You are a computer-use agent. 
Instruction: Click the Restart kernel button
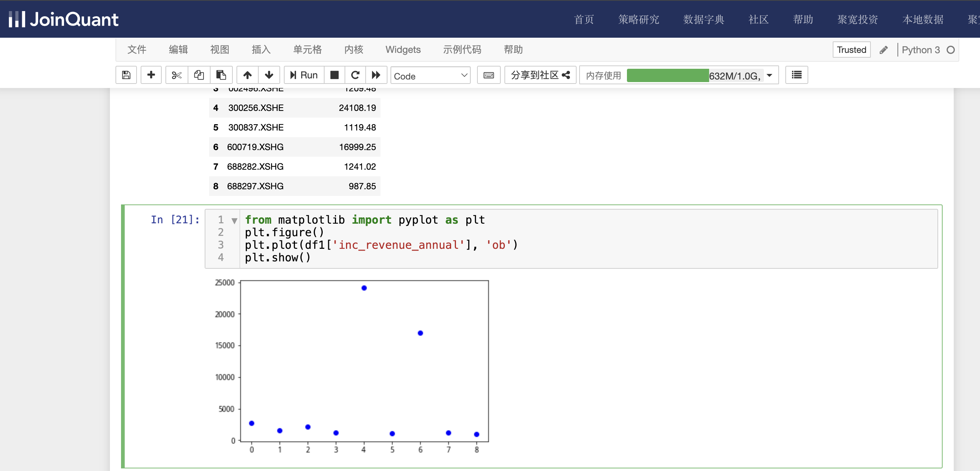355,75
